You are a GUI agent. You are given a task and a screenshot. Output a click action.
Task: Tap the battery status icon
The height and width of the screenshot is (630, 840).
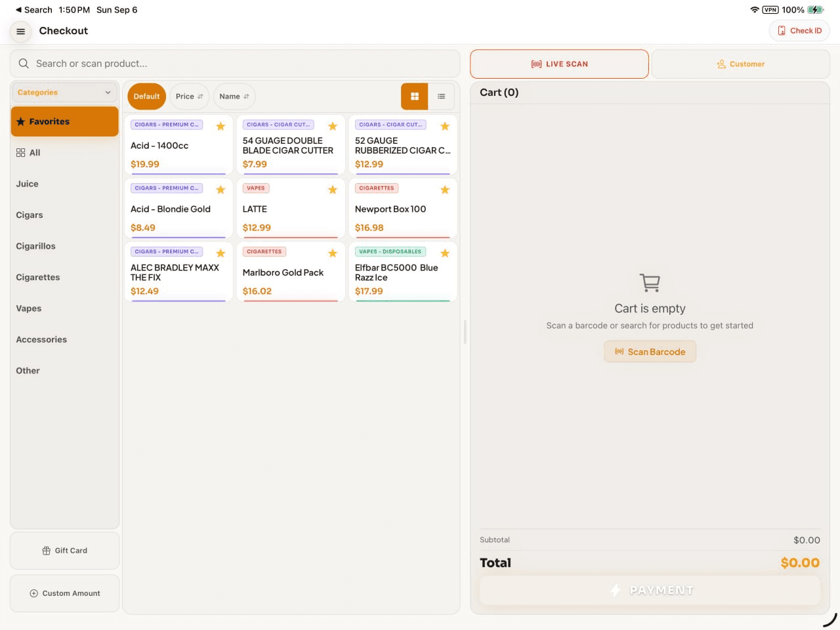point(815,10)
